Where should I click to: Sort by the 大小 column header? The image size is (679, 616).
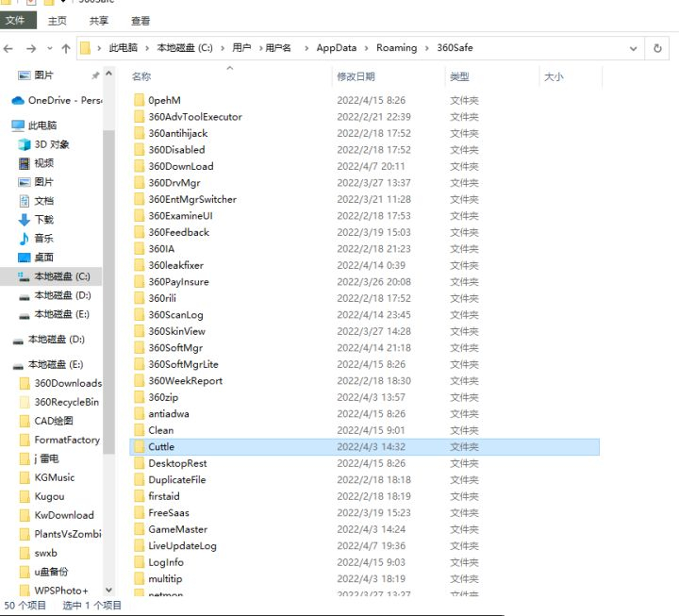[x=554, y=76]
